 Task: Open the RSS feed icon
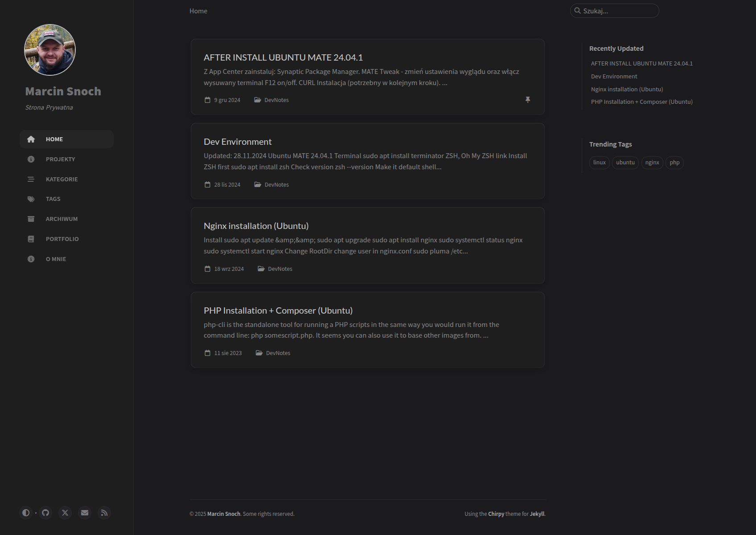click(104, 513)
